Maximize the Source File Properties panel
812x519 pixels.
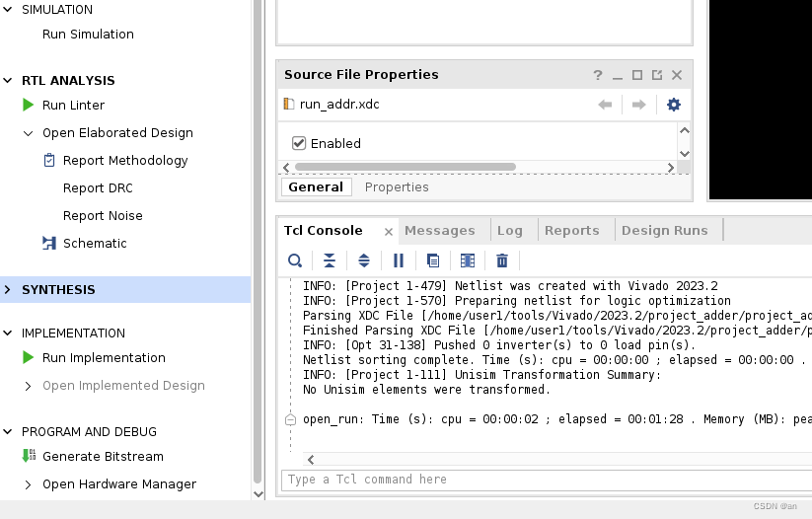637,75
